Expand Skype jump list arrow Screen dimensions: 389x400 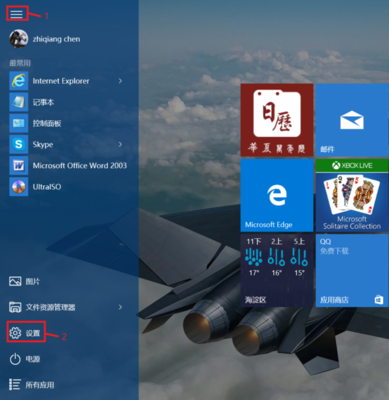[x=120, y=144]
